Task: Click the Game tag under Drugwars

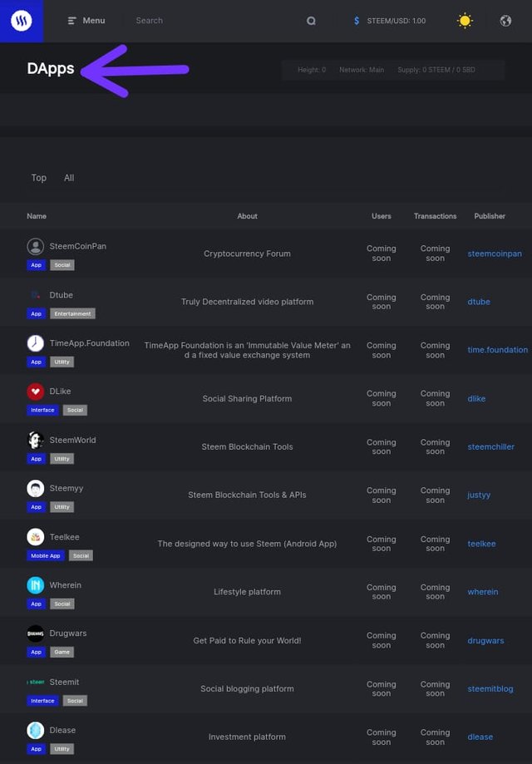Action: coord(62,653)
